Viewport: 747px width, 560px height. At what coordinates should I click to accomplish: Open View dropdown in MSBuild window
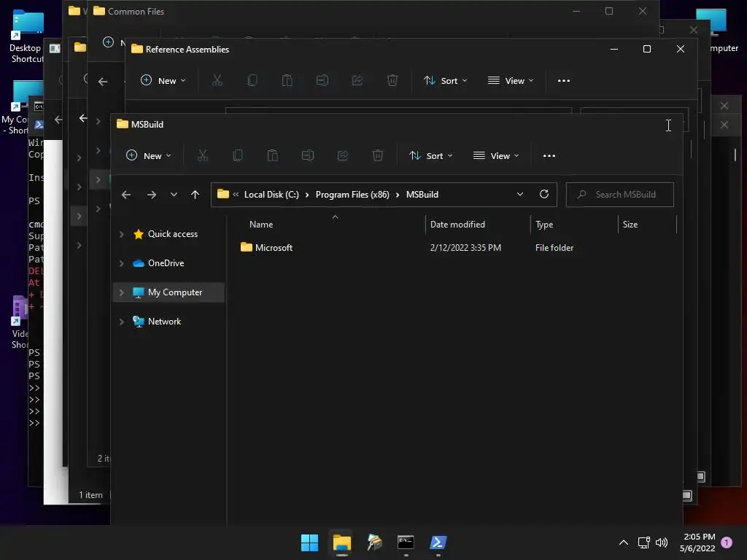496,156
